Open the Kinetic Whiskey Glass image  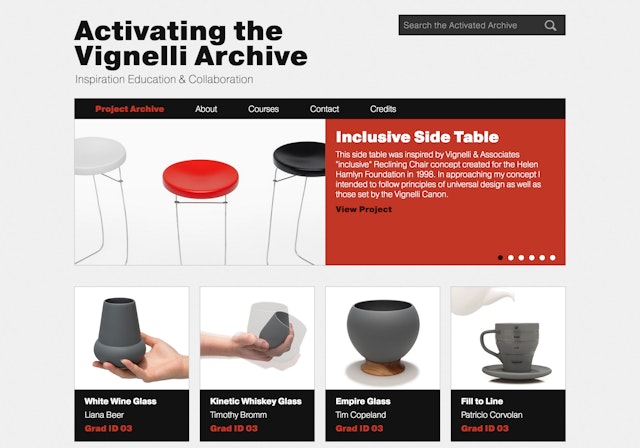(257, 338)
